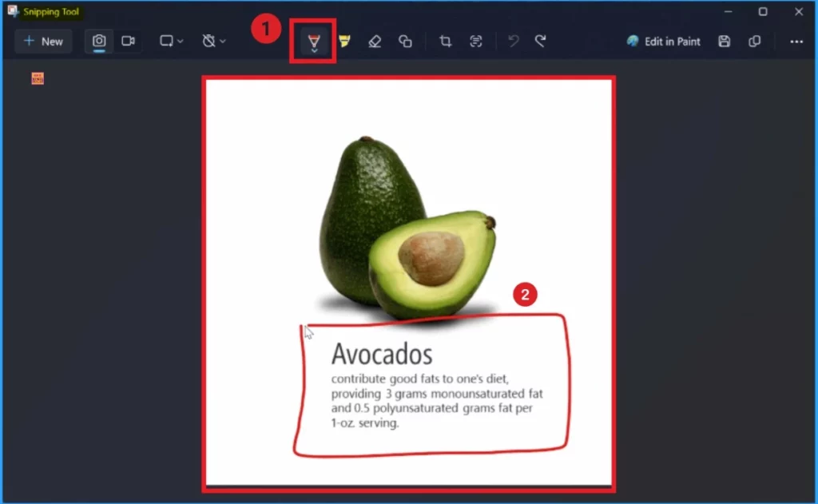The width and height of the screenshot is (818, 504).
Task: Click the small orange thumbnail icon
Action: 38,78
